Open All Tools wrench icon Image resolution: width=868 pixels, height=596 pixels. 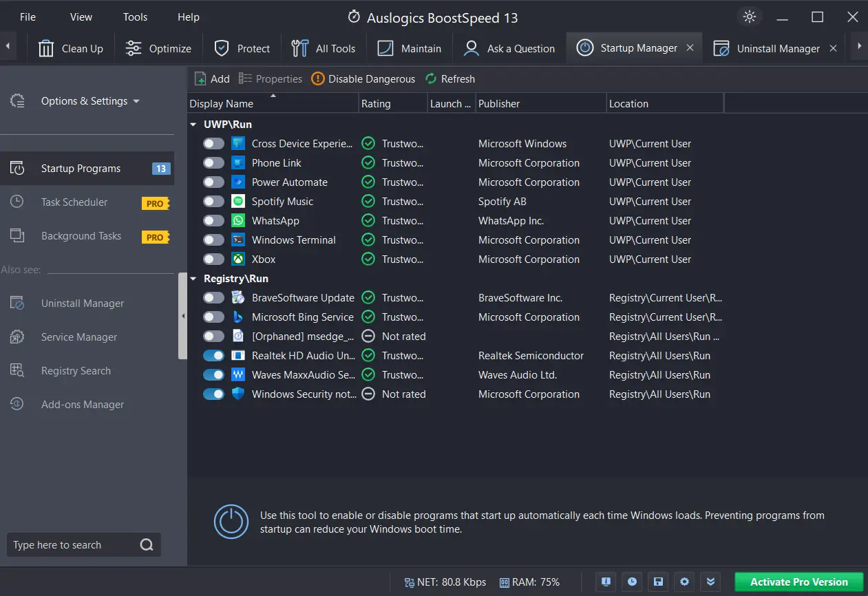pos(300,48)
